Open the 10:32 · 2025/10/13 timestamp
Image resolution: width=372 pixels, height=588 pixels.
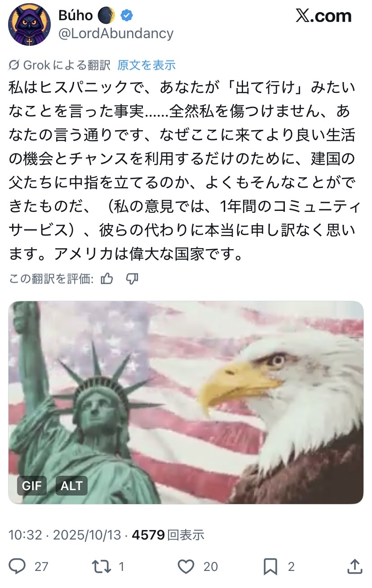coord(65,535)
